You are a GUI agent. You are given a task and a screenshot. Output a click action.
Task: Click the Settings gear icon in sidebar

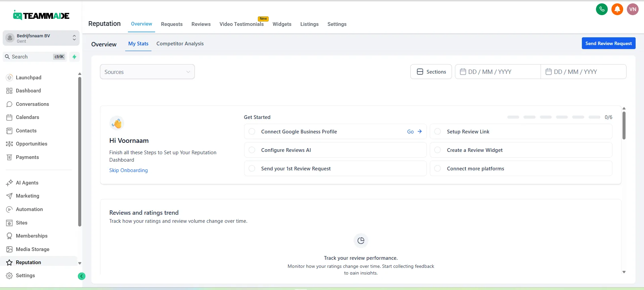(x=9, y=276)
